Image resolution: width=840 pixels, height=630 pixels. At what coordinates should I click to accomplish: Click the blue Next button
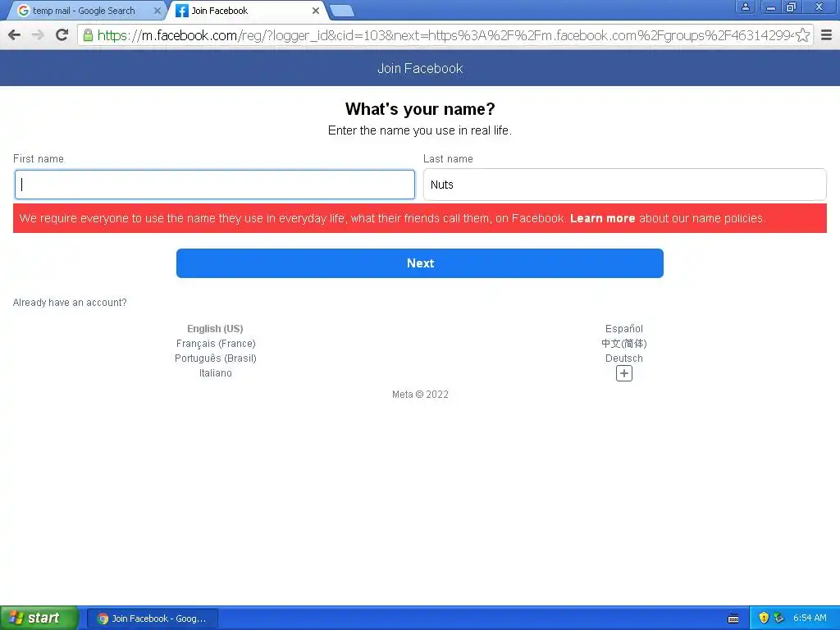(420, 263)
